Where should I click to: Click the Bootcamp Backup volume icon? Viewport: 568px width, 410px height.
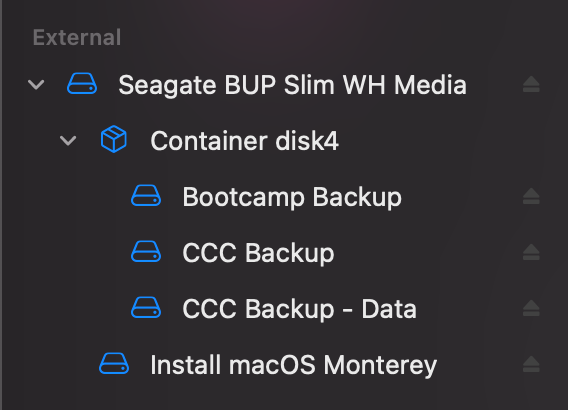(146, 196)
